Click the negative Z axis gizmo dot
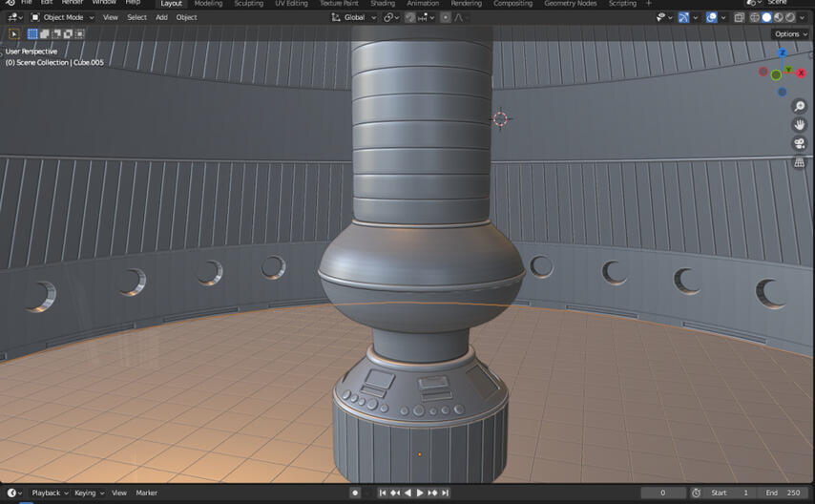 pos(782,92)
